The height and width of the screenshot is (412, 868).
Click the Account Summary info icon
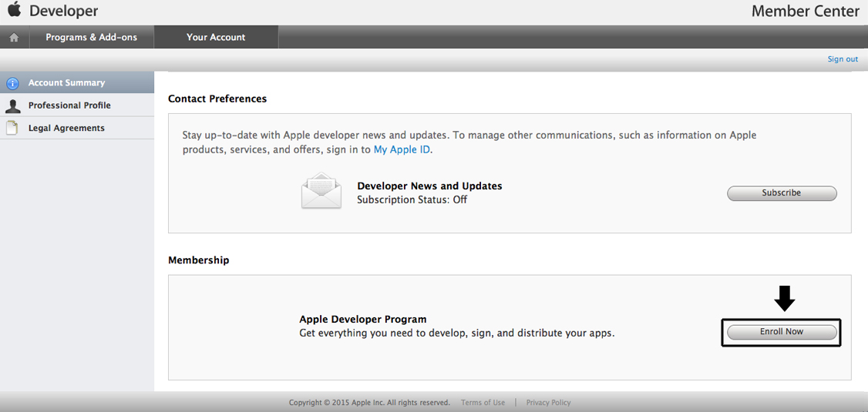point(12,83)
